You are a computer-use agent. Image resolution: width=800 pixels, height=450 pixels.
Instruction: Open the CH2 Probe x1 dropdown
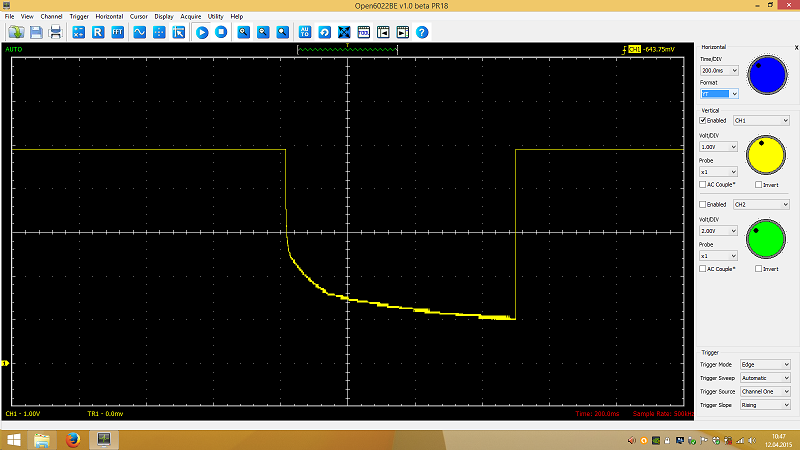pos(718,256)
